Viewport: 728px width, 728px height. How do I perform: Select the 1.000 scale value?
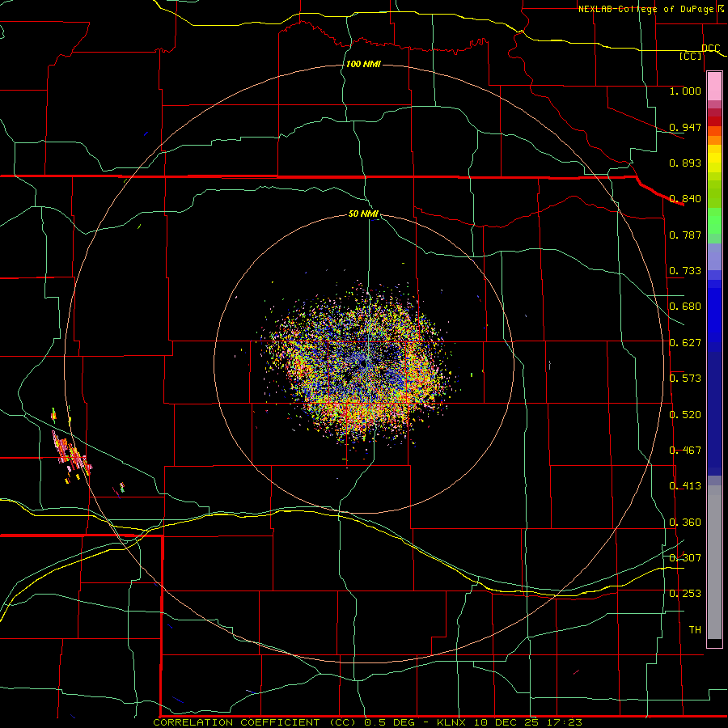685,91
